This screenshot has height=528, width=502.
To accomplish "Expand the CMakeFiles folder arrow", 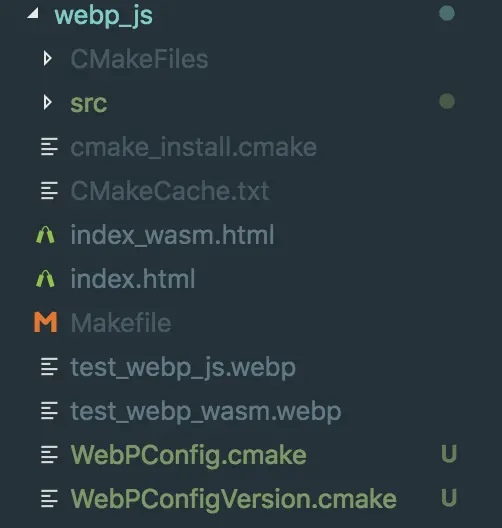I will coord(47,59).
